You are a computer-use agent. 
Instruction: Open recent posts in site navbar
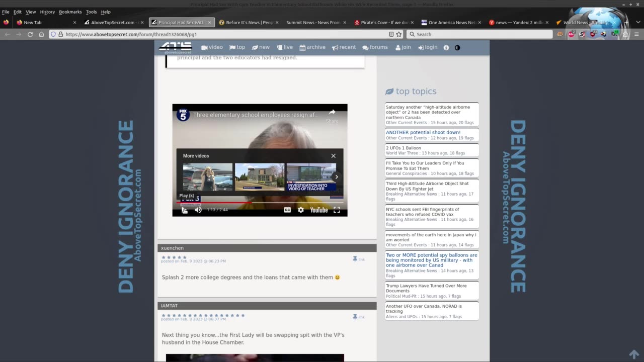[x=344, y=47]
